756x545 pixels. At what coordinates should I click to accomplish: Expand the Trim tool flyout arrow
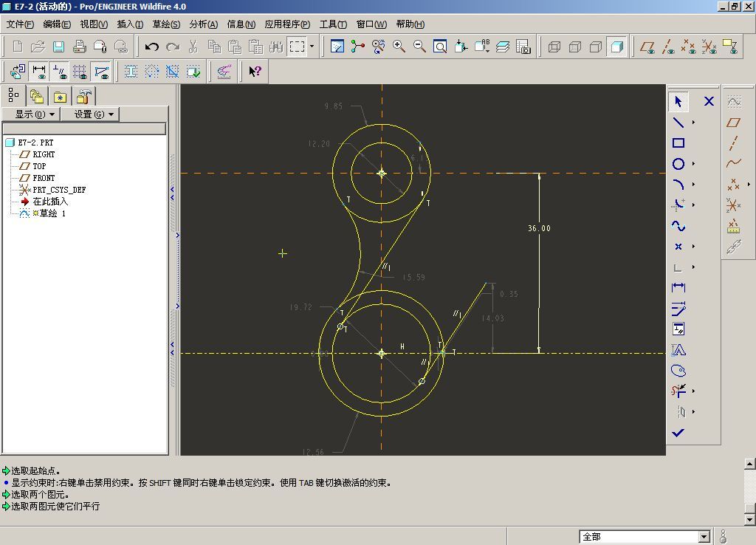694,391
